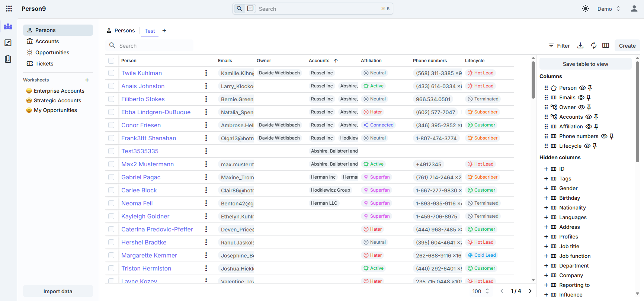Toggle the columns panel icon
The width and height of the screenshot is (644, 301).
[606, 45]
